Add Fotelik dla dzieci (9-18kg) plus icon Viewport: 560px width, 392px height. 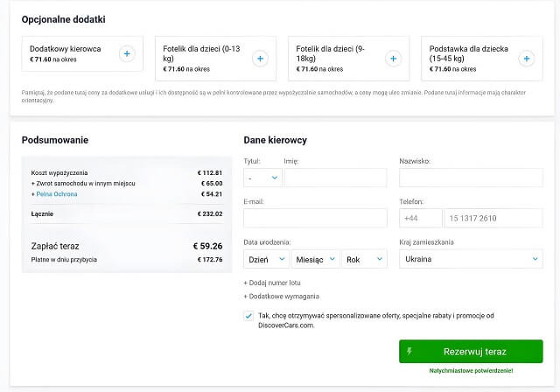(393, 59)
